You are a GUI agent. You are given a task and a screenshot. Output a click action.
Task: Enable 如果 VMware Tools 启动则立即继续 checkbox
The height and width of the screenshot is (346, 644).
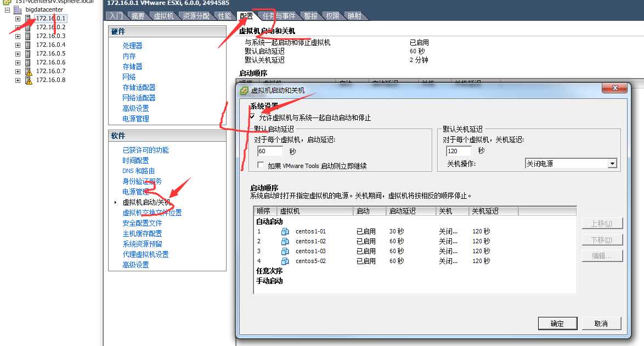(261, 165)
